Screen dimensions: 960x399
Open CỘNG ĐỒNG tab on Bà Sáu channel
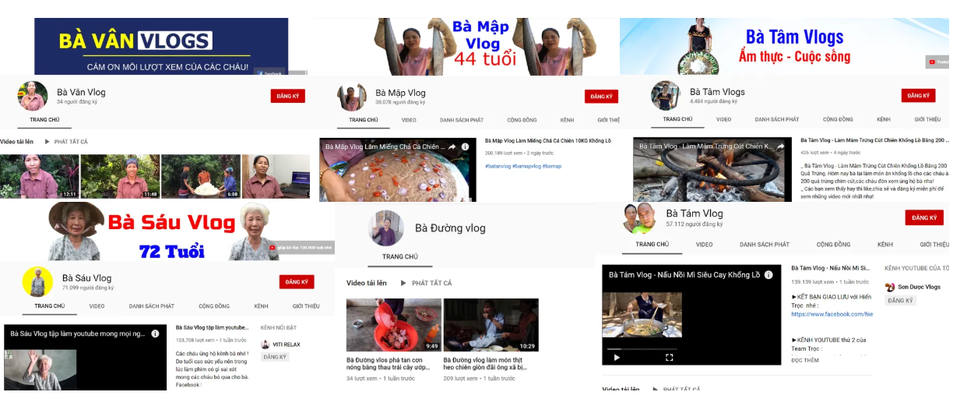pyautogui.click(x=214, y=306)
